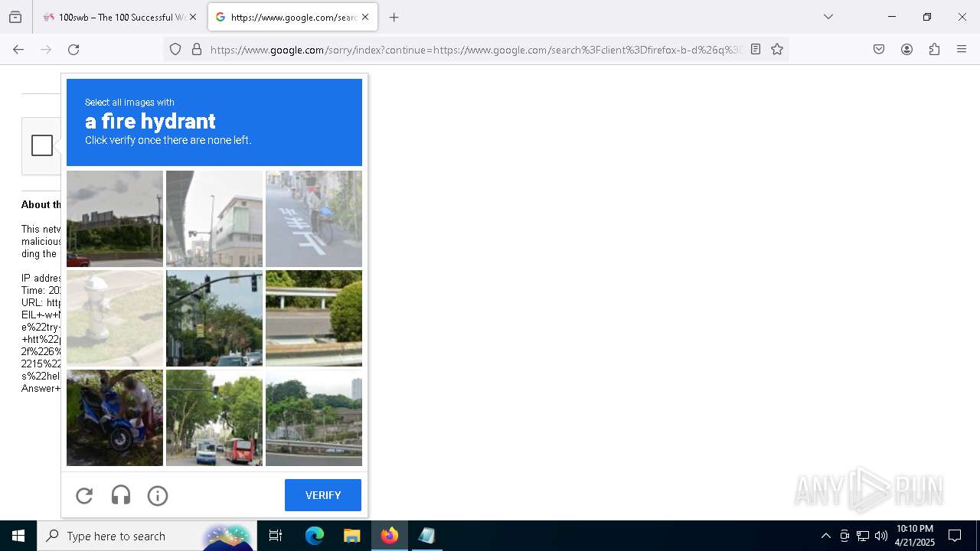The width and height of the screenshot is (980, 551).
Task: Close the Google search tab
Action: (x=365, y=17)
